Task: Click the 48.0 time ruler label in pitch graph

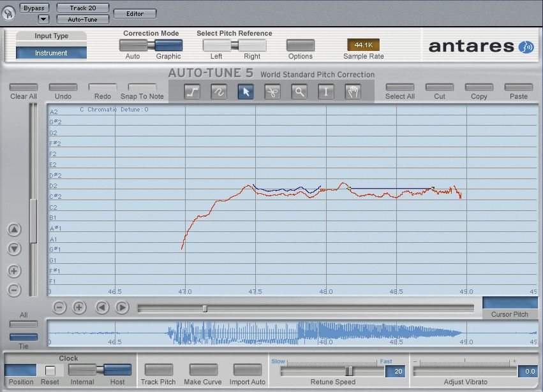Action: point(326,292)
